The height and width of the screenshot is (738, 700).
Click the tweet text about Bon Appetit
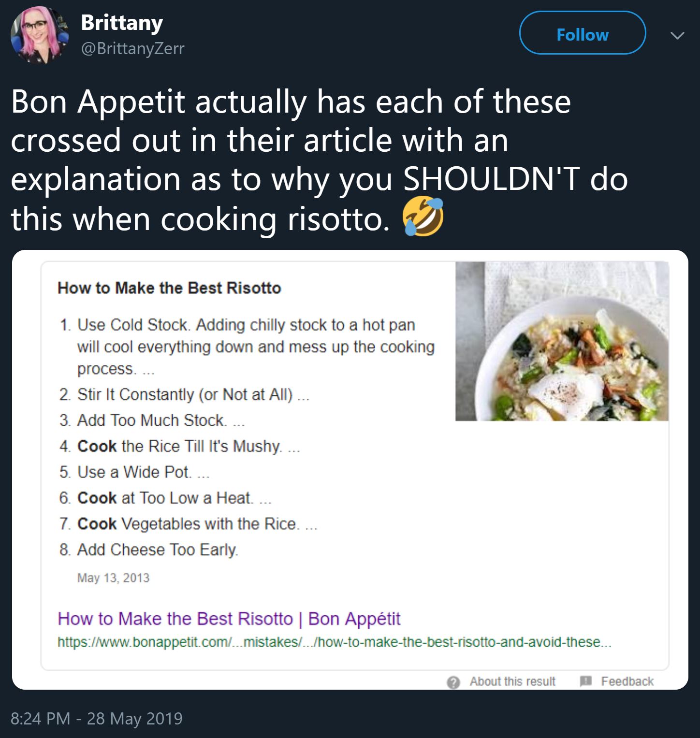point(319,159)
